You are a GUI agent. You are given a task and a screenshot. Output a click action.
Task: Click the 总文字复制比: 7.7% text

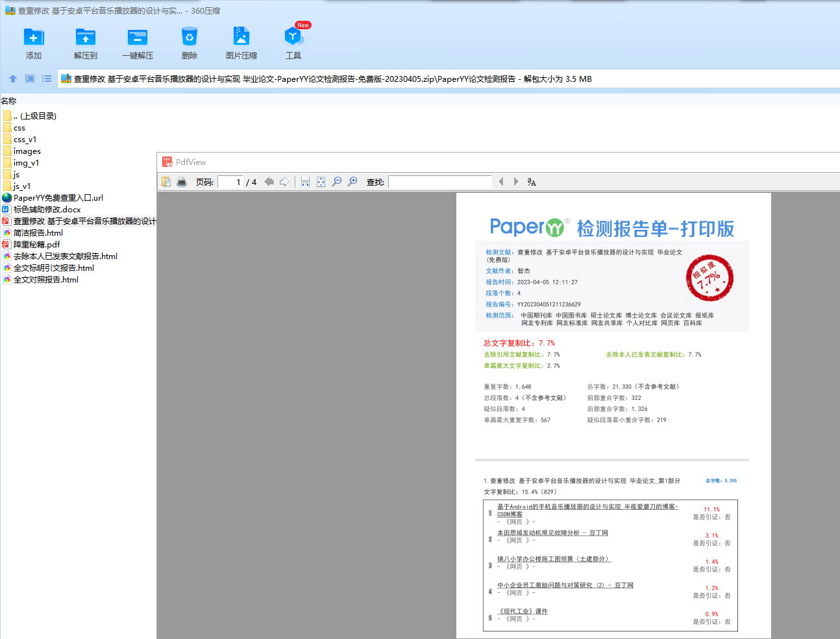519,343
